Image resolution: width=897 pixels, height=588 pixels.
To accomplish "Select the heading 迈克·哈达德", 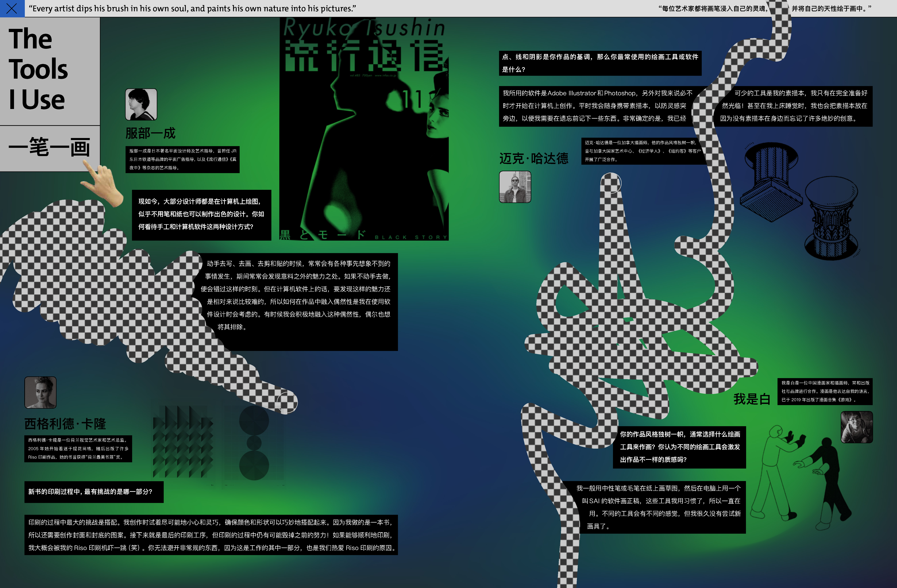I will click(x=534, y=159).
